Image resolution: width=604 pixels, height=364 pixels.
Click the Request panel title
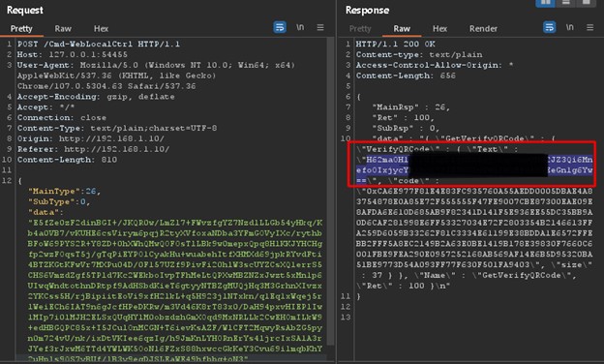click(x=25, y=10)
